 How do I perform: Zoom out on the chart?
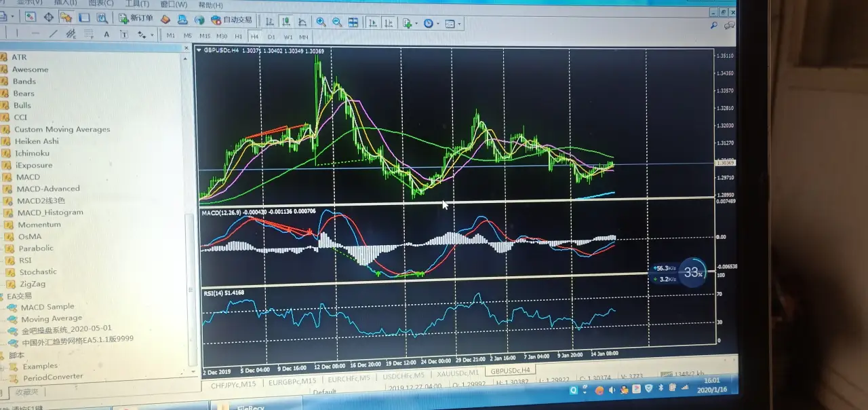click(337, 22)
